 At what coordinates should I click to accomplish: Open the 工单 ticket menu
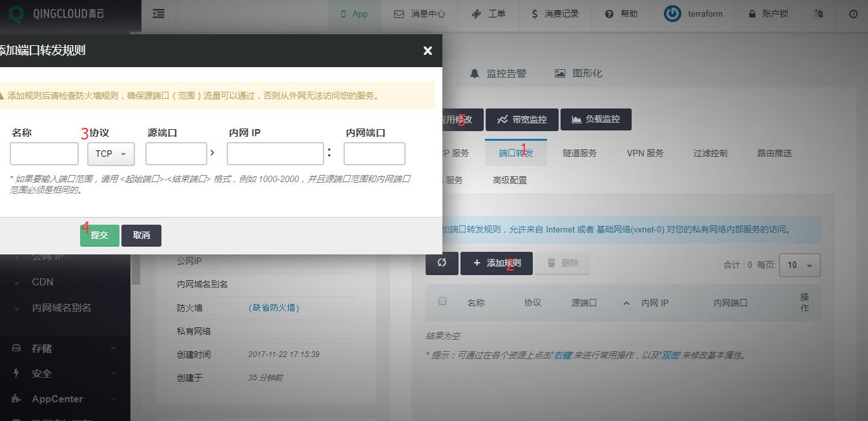click(489, 14)
